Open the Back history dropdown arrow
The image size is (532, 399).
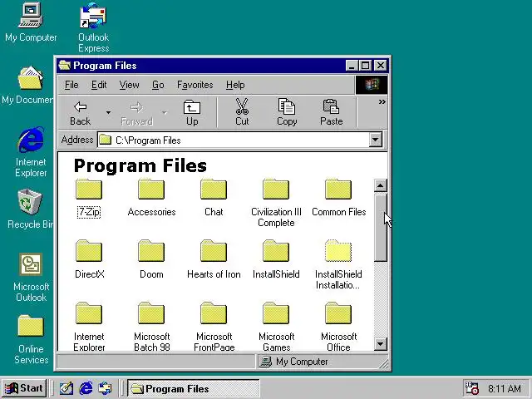click(x=108, y=112)
